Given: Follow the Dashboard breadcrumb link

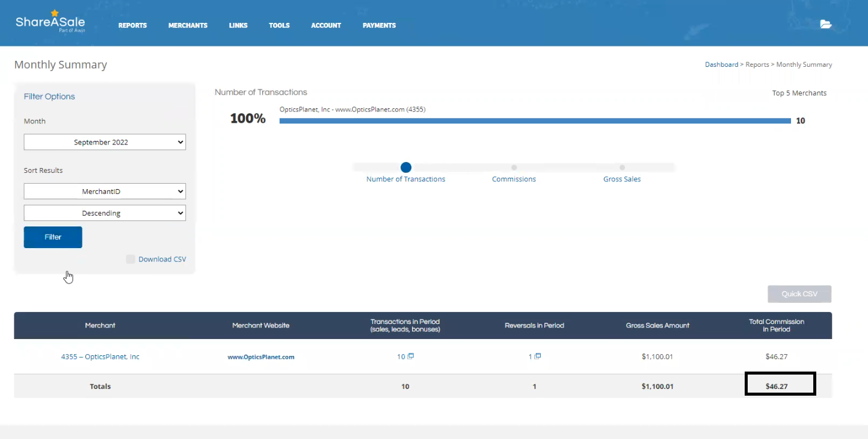Looking at the screenshot, I should pyautogui.click(x=721, y=64).
